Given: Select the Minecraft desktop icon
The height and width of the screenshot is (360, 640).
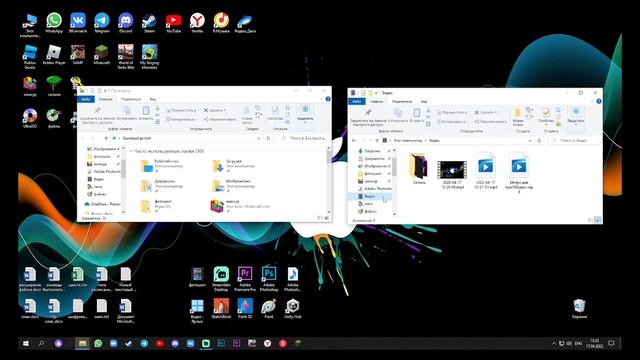Looking at the screenshot, I should [102, 55].
